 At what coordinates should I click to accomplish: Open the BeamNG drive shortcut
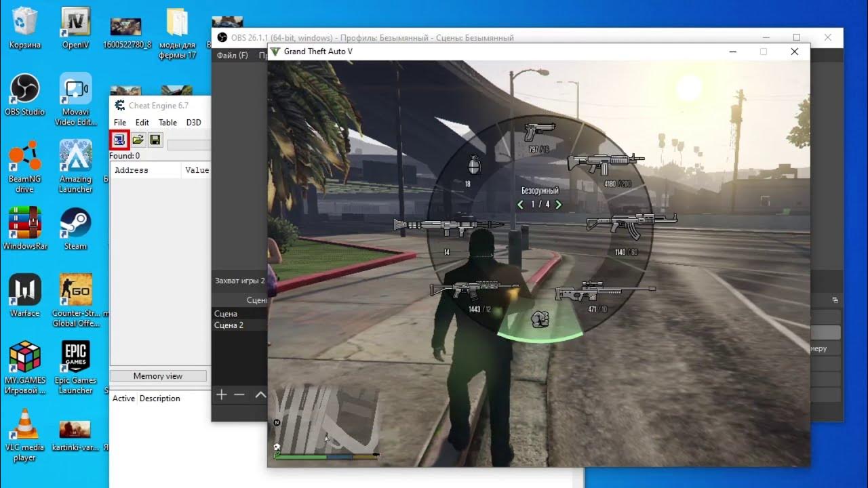[24, 167]
